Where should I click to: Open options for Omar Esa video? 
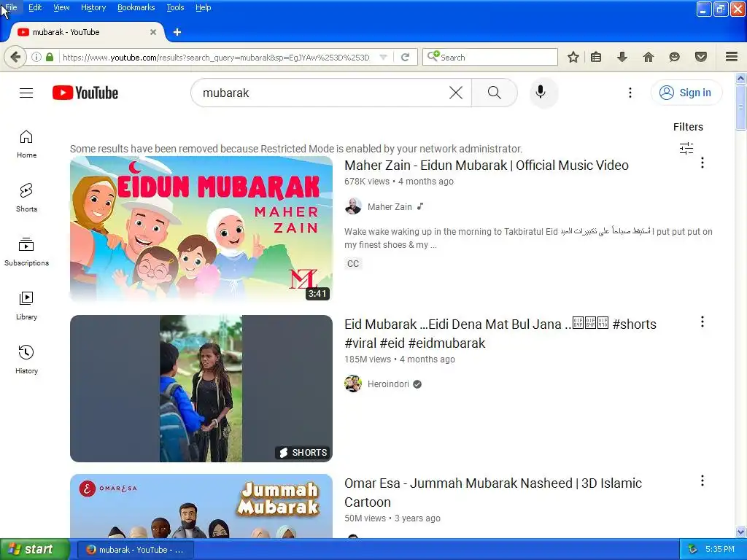pos(703,481)
